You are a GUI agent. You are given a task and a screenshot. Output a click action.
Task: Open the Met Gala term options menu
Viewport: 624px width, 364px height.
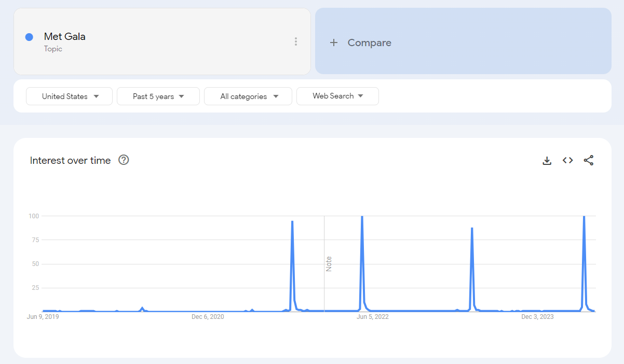295,41
